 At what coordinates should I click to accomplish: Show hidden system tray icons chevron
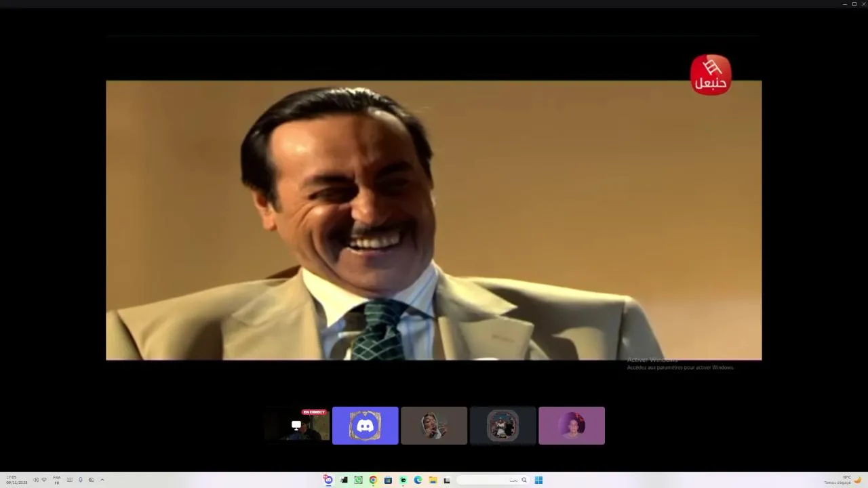coord(102,480)
